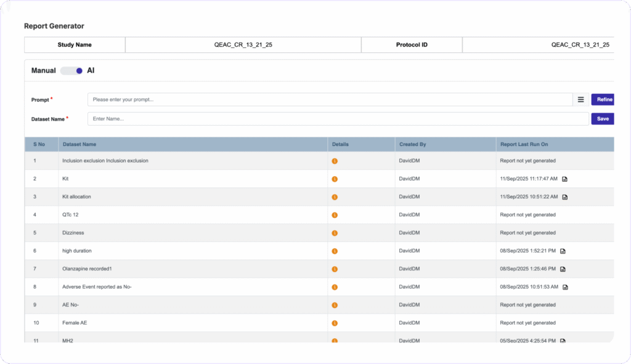Click the Report Last Run On header
This screenshot has width=631, height=364.
(523, 144)
